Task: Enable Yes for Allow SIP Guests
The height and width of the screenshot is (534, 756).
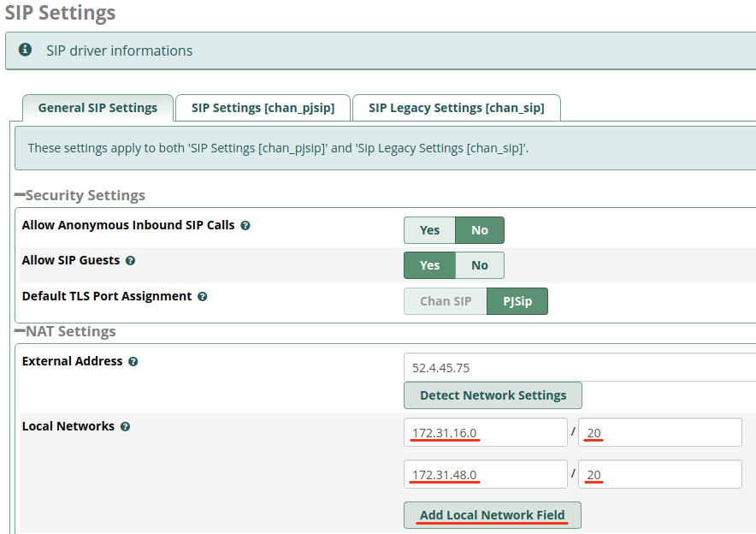Action: coord(429,265)
